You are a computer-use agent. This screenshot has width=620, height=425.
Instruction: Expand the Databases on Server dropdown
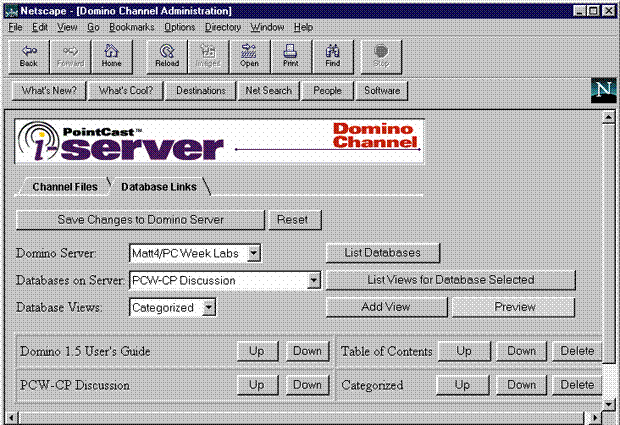314,280
